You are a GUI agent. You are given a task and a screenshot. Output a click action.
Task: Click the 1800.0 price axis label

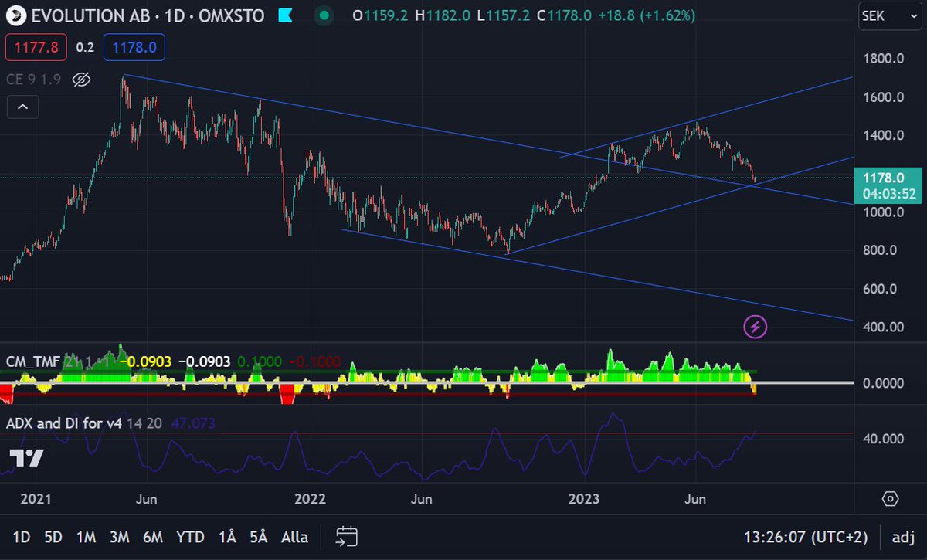[x=883, y=59]
